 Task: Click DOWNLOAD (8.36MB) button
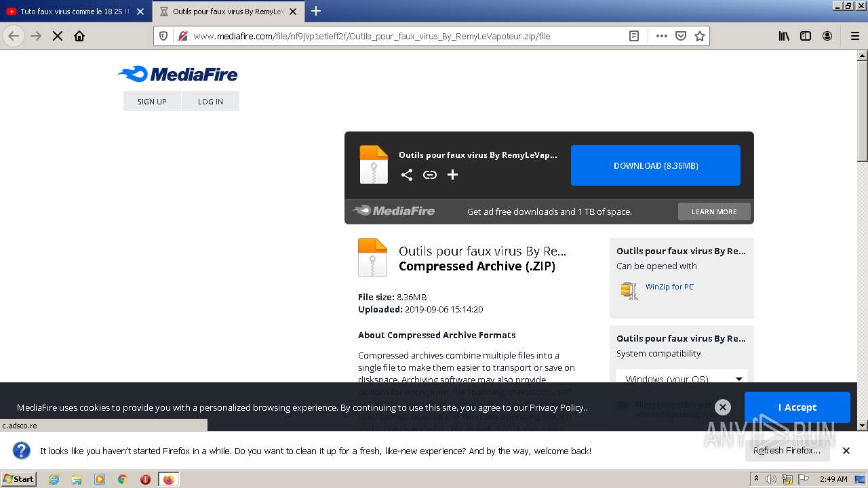tap(656, 165)
